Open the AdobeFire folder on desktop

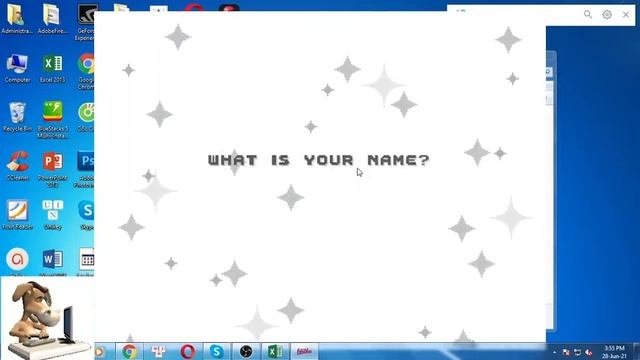tap(52, 18)
